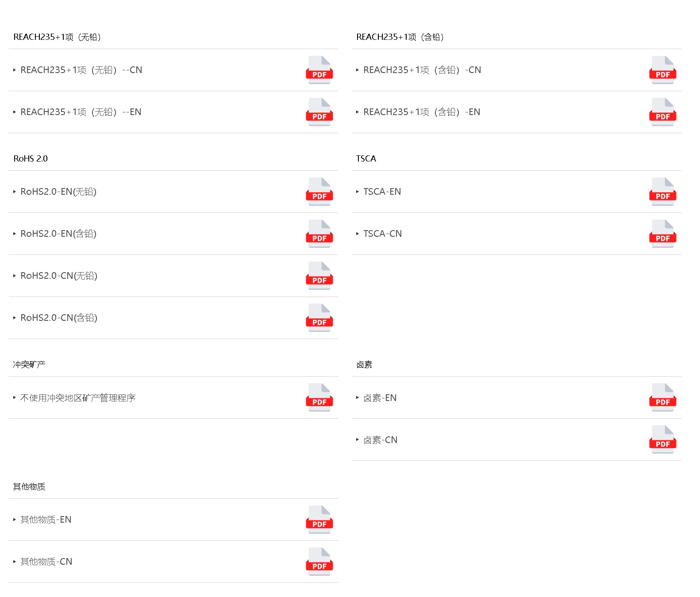Screen dimensions: 700x597
Task: Open PDF icon next to TSCA-EN
Action: (x=662, y=192)
